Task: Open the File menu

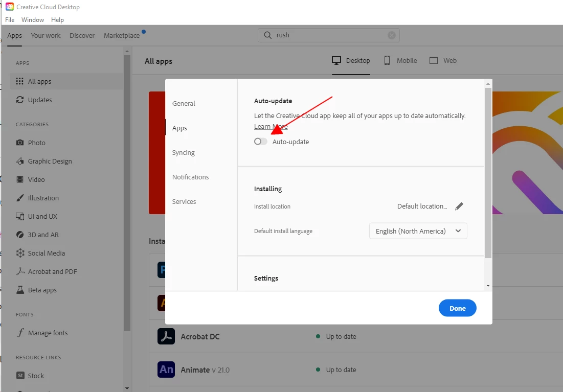Action: tap(10, 20)
